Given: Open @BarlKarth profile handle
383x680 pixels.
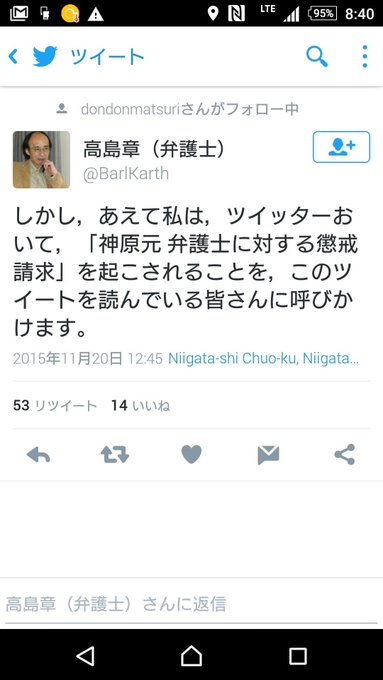Looking at the screenshot, I should click(126, 174).
